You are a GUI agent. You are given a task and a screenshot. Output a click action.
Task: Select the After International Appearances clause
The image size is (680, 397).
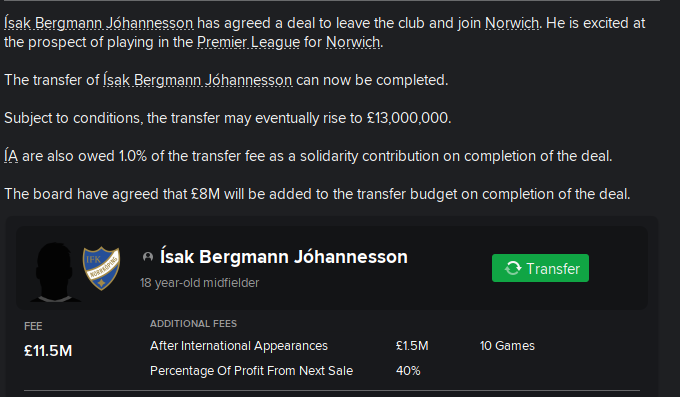(x=239, y=346)
